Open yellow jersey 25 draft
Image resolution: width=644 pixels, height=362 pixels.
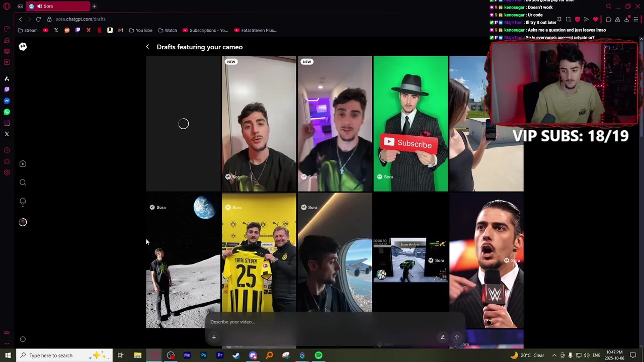259,253
